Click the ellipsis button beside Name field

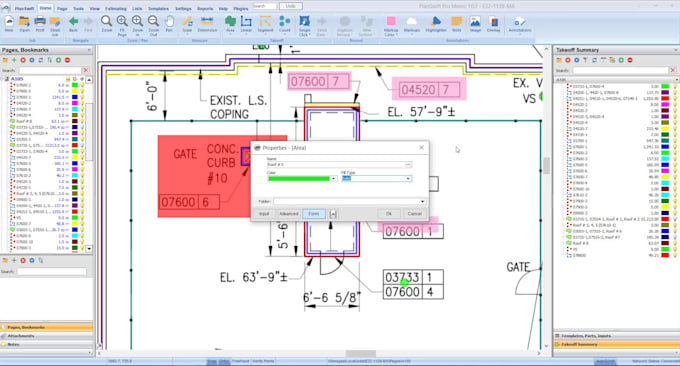point(408,165)
